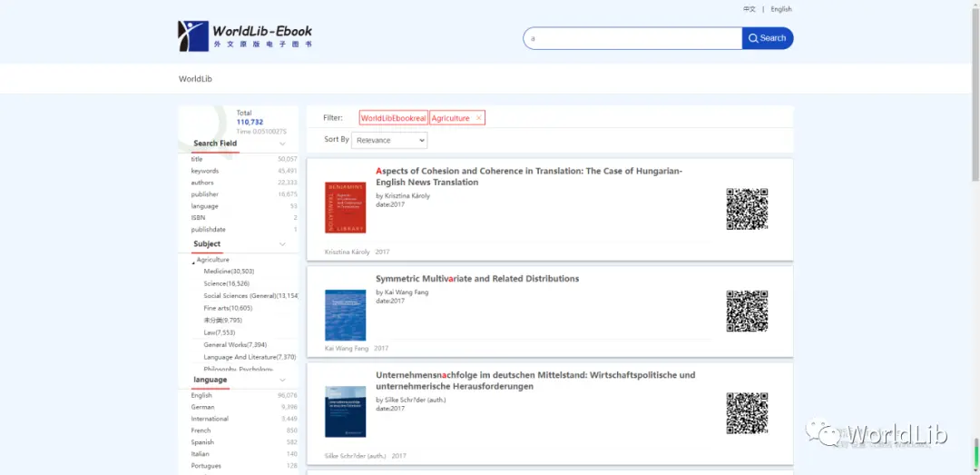Click blue Symmetric Multivariate book cover
980x475 pixels.
coord(345,315)
